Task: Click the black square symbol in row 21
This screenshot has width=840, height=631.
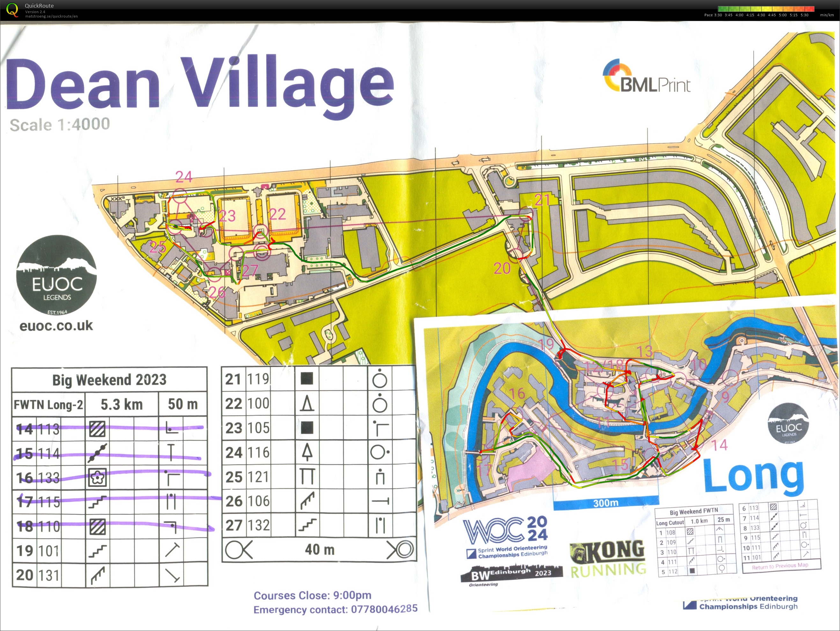Action: tap(307, 378)
